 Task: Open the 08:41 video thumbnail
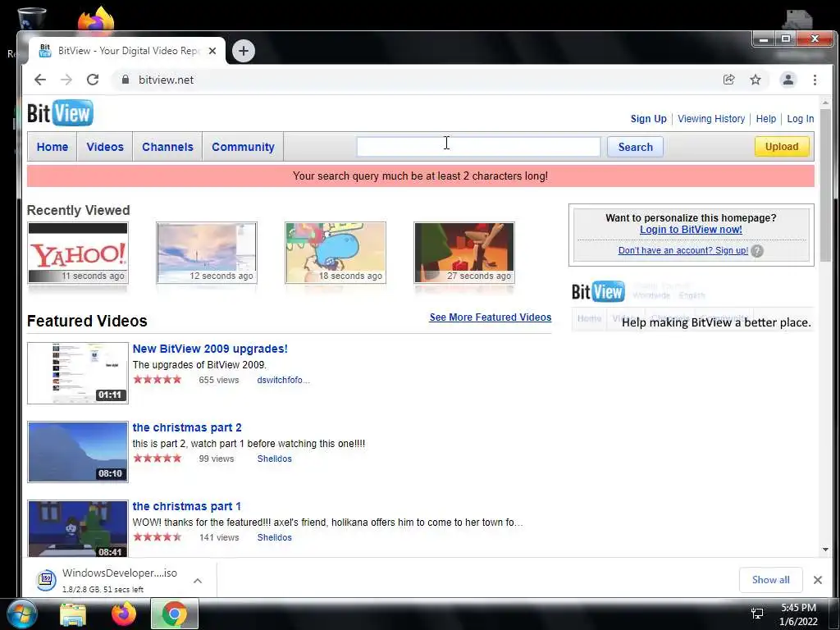[78, 529]
